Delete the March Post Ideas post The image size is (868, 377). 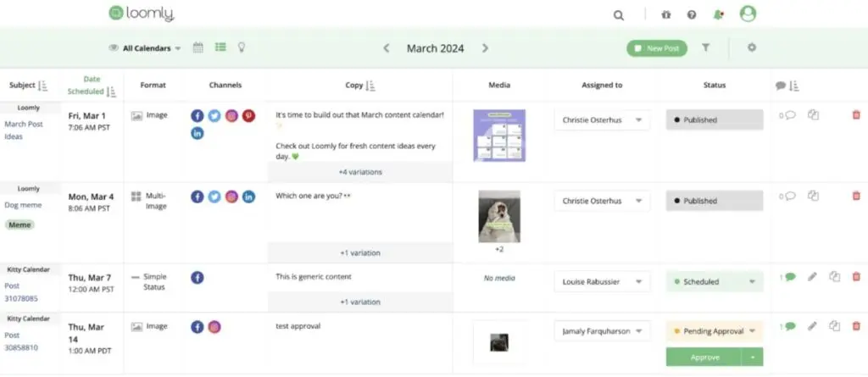(855, 114)
